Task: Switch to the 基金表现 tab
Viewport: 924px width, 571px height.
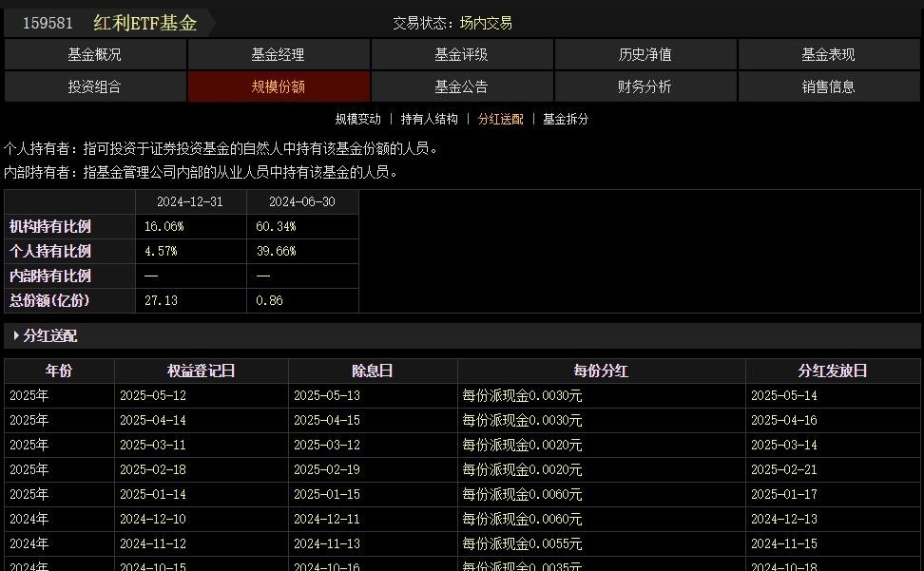Action: (829, 55)
